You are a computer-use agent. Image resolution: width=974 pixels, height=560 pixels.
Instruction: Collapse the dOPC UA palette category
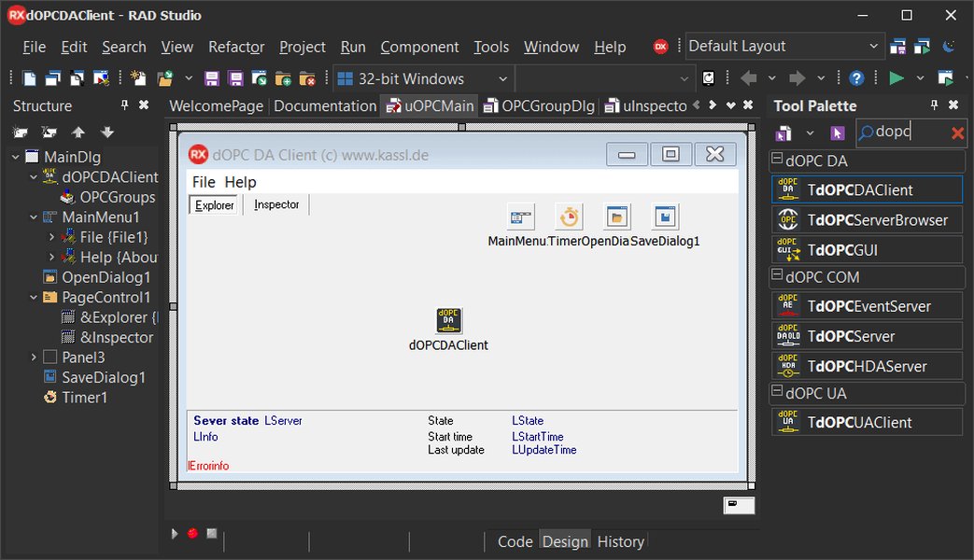[776, 390]
